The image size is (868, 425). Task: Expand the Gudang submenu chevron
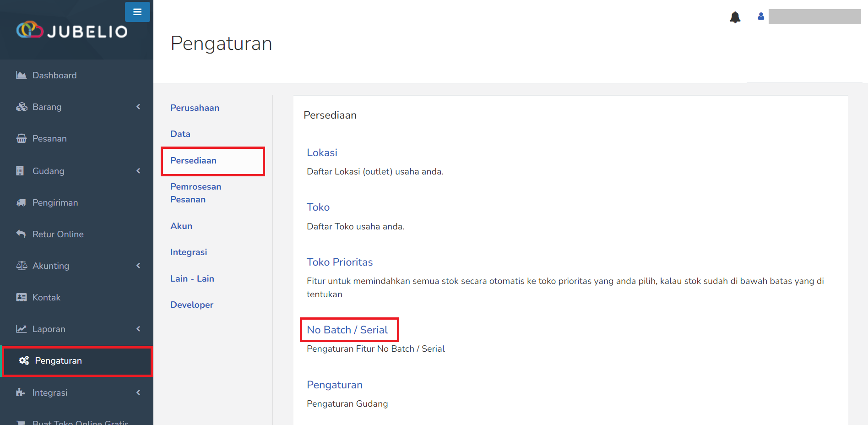pos(138,171)
